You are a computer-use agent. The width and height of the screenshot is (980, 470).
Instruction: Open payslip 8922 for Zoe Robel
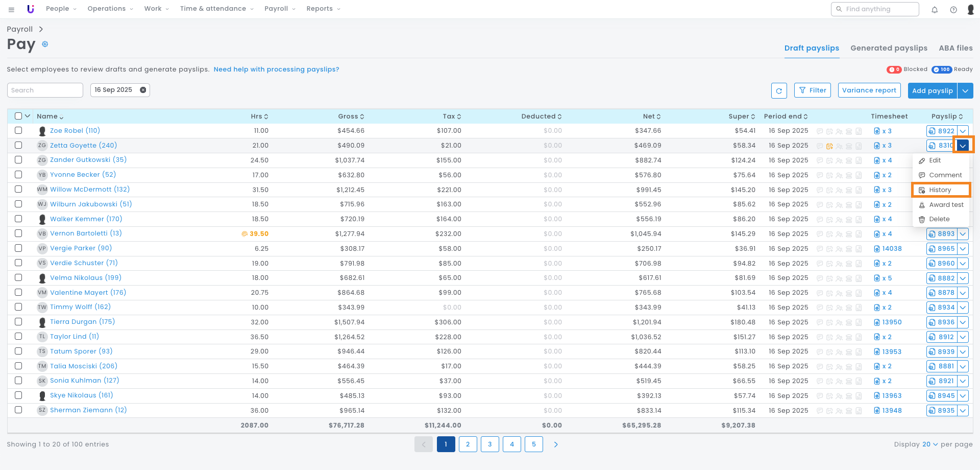click(942, 131)
